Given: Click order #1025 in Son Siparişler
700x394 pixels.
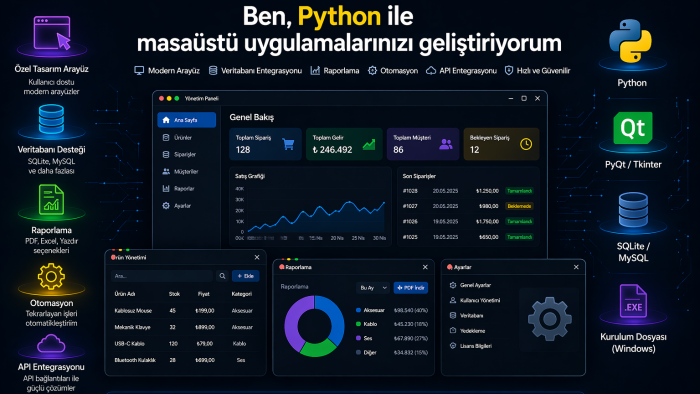Looking at the screenshot, I should [x=467, y=237].
